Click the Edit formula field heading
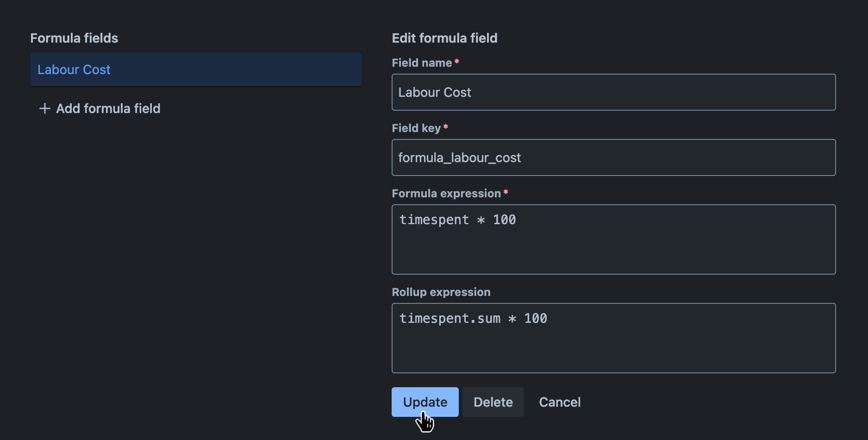 click(444, 38)
